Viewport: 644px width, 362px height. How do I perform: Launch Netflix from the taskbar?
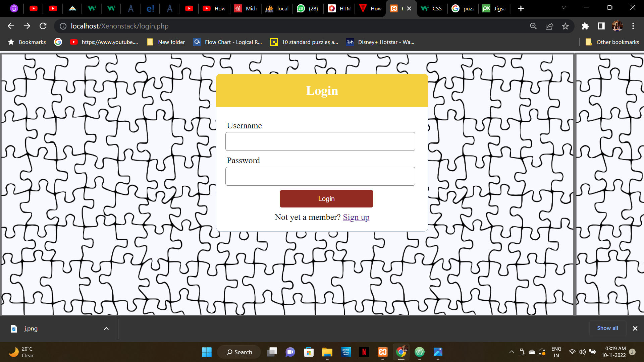(364, 352)
